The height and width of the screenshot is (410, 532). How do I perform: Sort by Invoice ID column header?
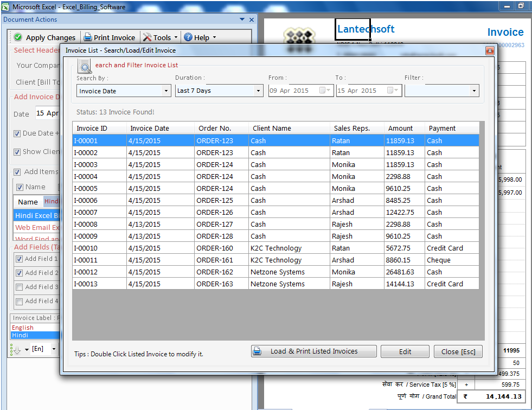point(99,129)
